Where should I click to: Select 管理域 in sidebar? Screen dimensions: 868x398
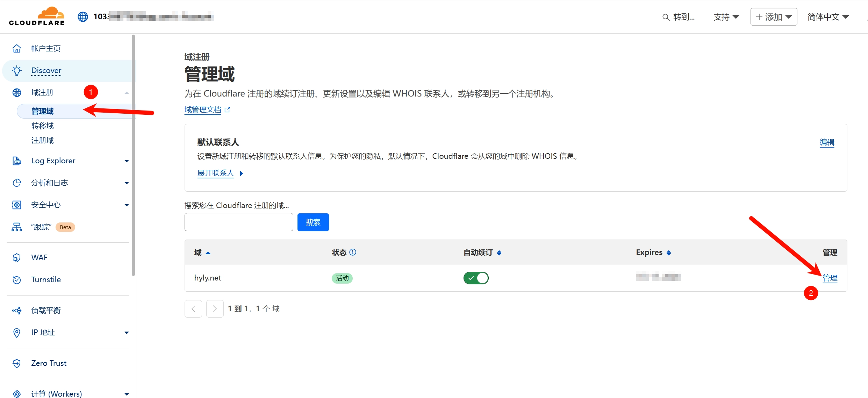pyautogui.click(x=42, y=111)
